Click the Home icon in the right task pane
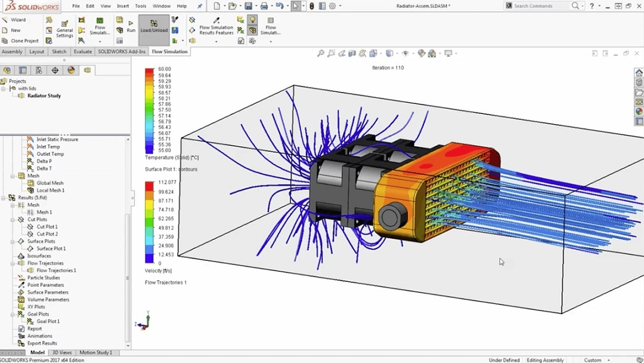644x363 pixels. tap(639, 73)
